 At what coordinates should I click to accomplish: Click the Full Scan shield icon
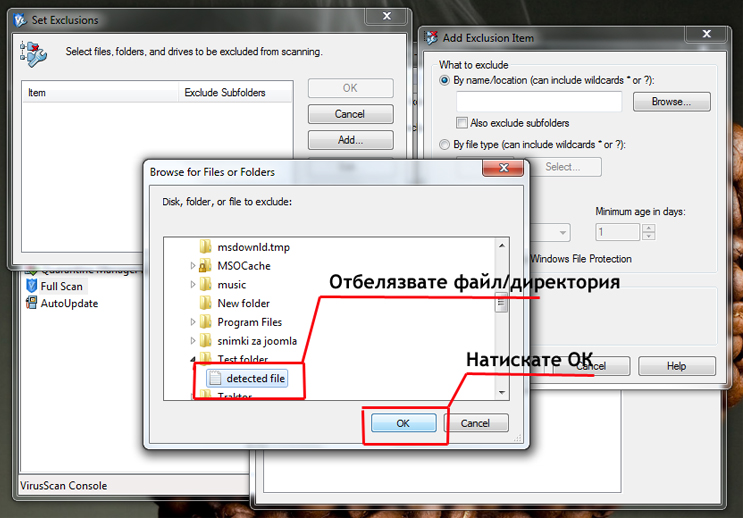point(31,286)
